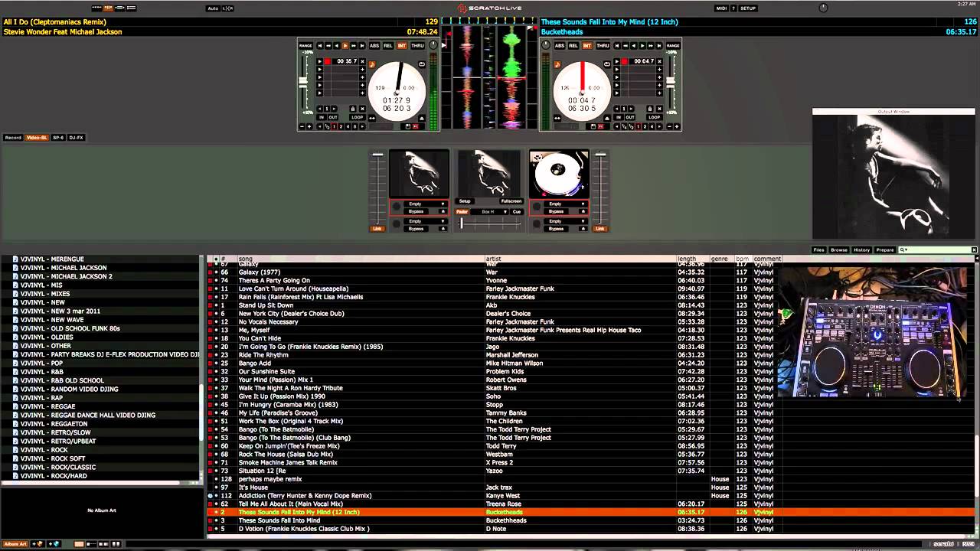The width and height of the screenshot is (980, 551).
Task: Select REL mode on left deck
Action: pyautogui.click(x=388, y=46)
